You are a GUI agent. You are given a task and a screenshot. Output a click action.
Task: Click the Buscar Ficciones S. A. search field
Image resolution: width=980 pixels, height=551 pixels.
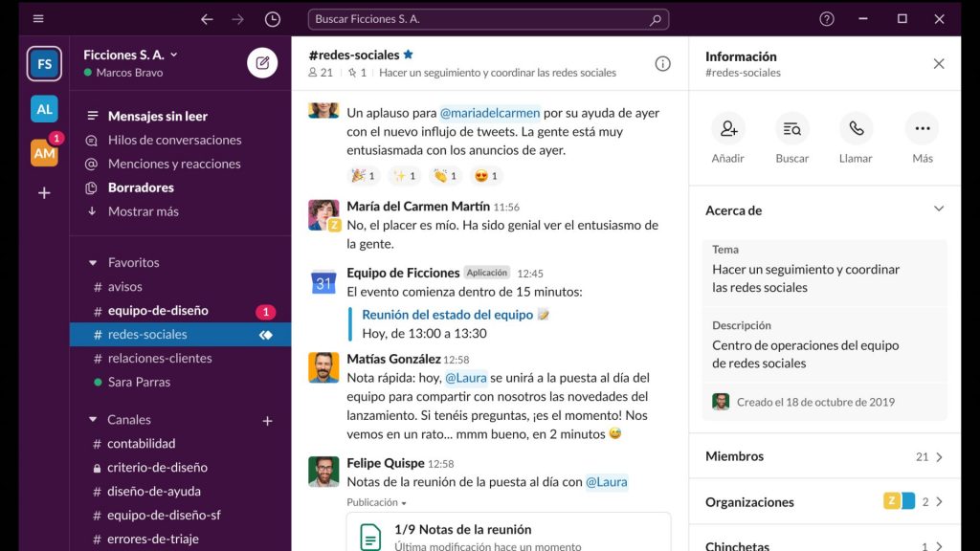(x=488, y=19)
